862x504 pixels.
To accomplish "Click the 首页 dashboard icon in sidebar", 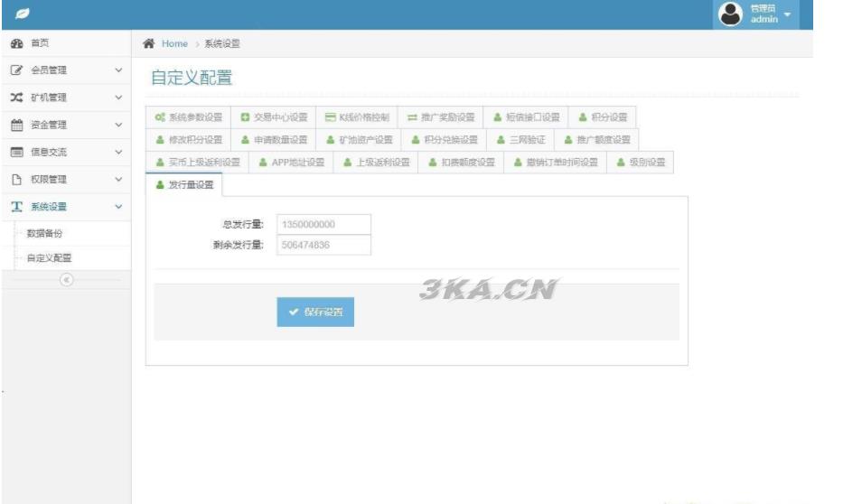I will [x=17, y=42].
